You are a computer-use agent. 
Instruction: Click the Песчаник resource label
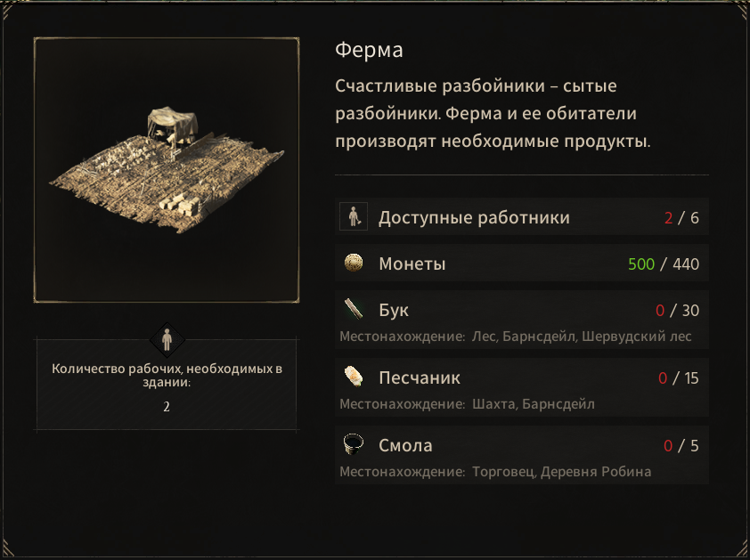tap(420, 377)
